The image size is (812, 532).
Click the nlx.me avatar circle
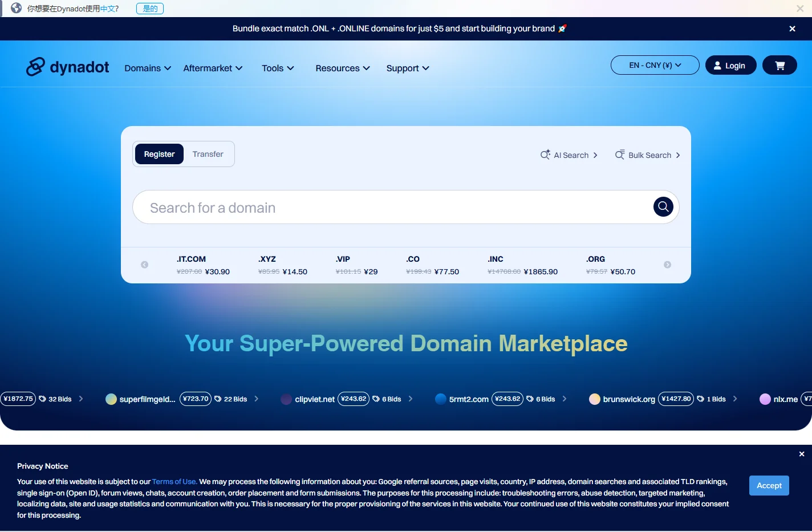click(x=765, y=399)
